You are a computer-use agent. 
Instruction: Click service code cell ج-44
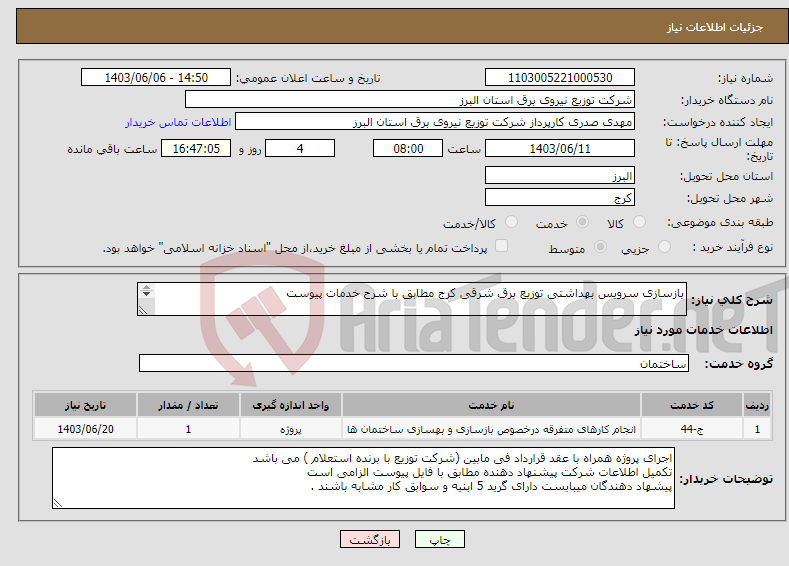tap(692, 429)
